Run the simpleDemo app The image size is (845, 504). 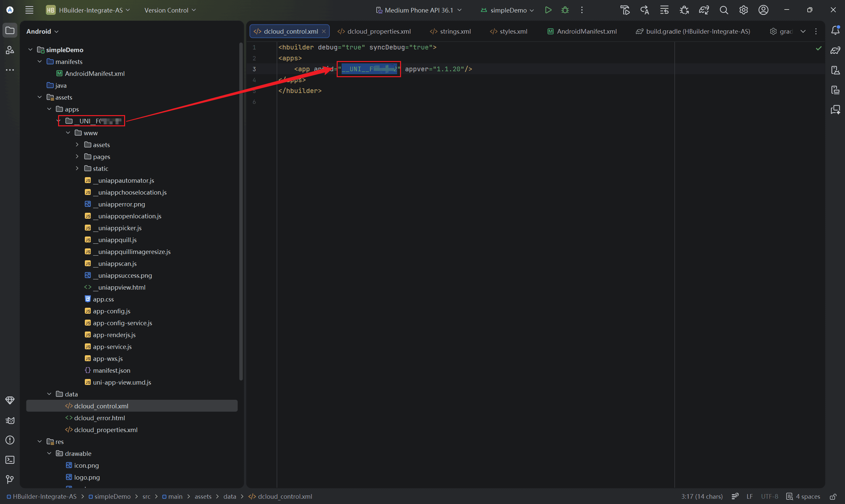[548, 10]
